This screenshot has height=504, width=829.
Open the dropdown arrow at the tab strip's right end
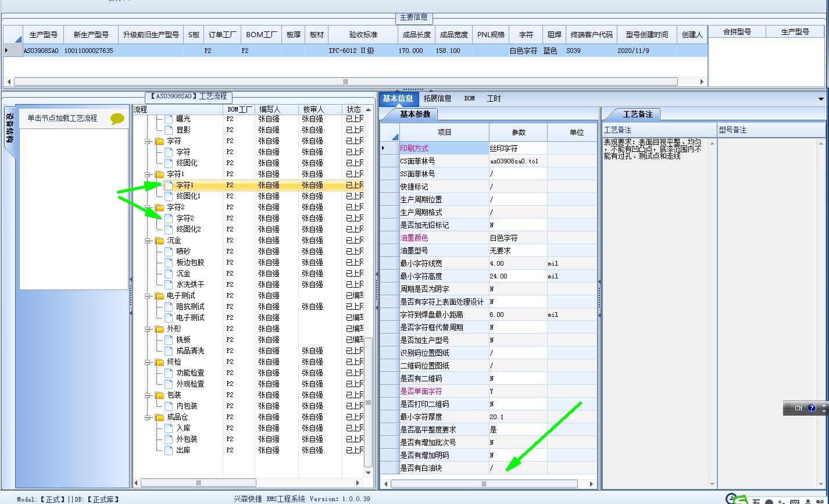click(x=821, y=99)
